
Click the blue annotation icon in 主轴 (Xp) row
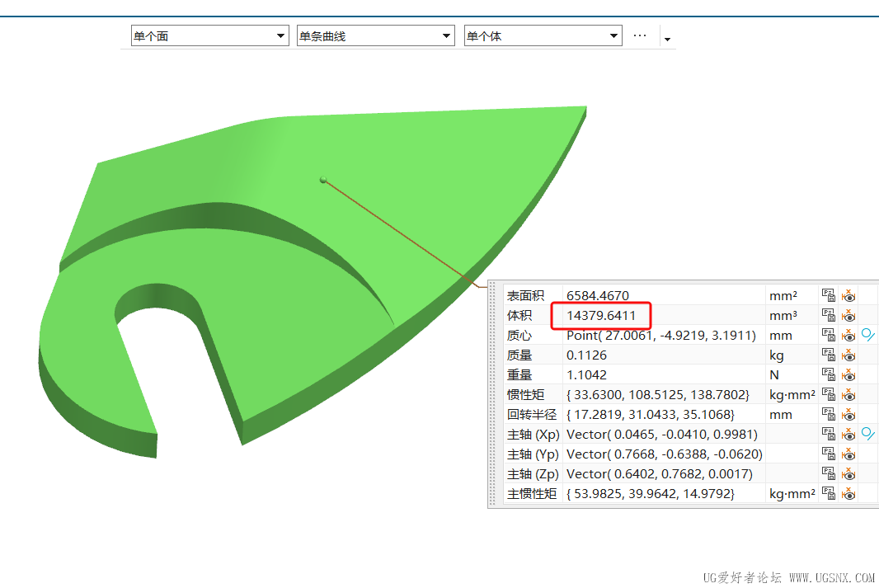(867, 434)
